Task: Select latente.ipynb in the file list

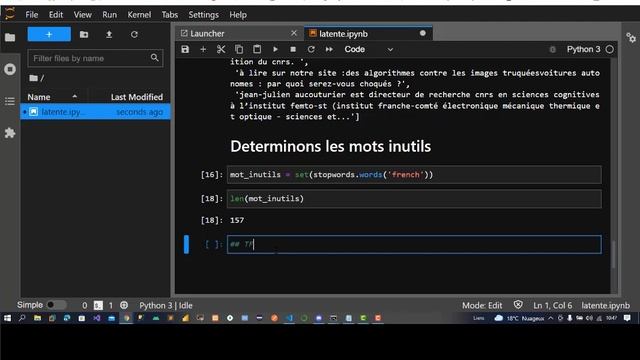Action: (95, 112)
